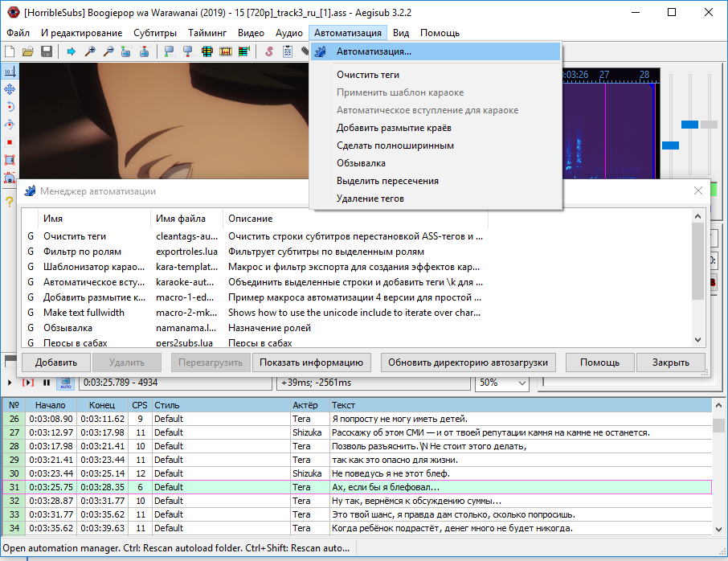728x561 pixels.
Task: Close the automation manager with Закрыть
Action: 669,362
